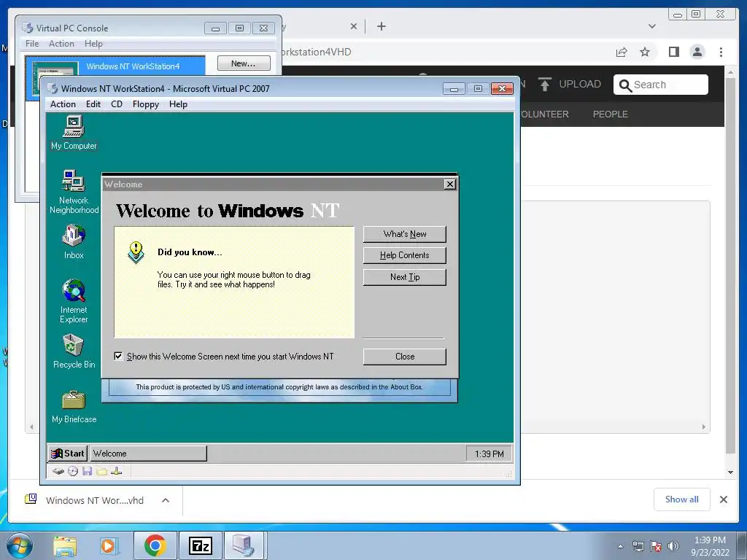This screenshot has height=560, width=747.
Task: Click the CD drive status icon
Action: pos(73,472)
